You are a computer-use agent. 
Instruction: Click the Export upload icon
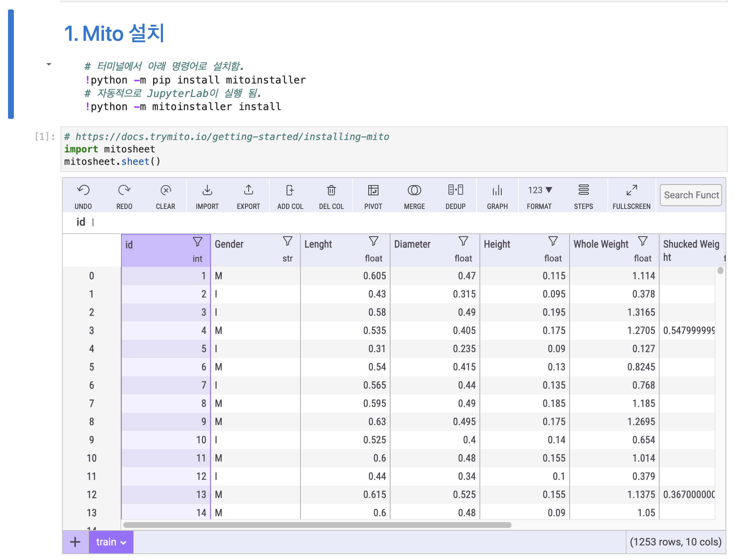tap(248, 190)
